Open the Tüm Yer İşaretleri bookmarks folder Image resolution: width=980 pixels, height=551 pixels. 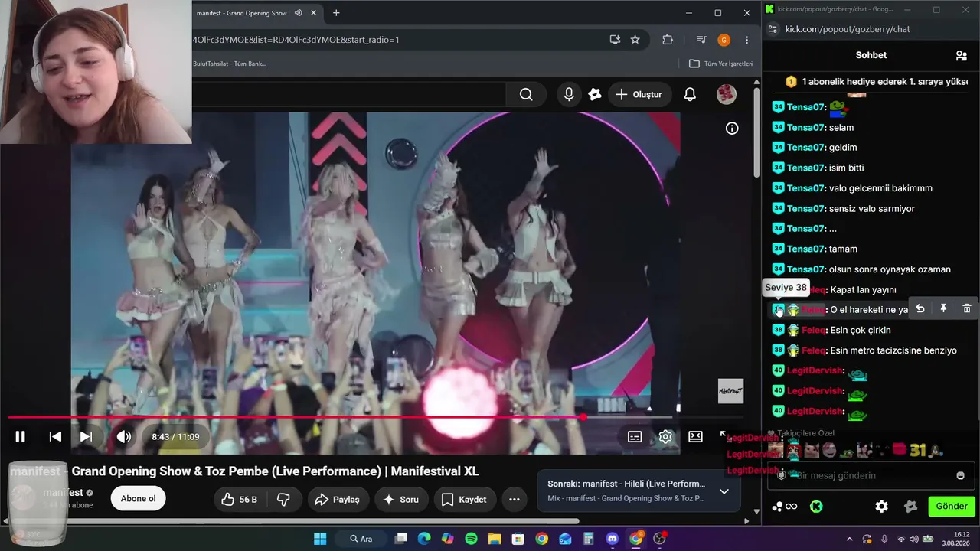pyautogui.click(x=720, y=64)
